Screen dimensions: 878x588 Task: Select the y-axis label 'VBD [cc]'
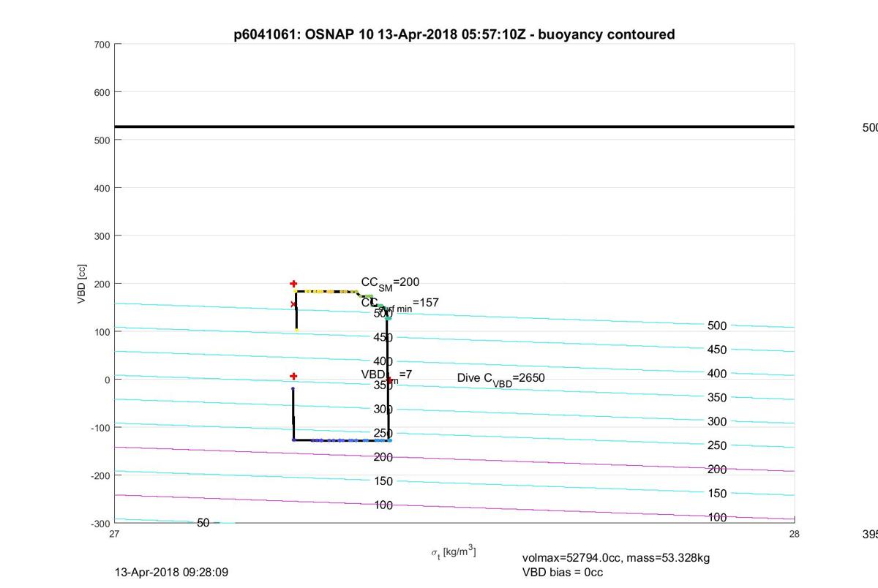(x=83, y=284)
